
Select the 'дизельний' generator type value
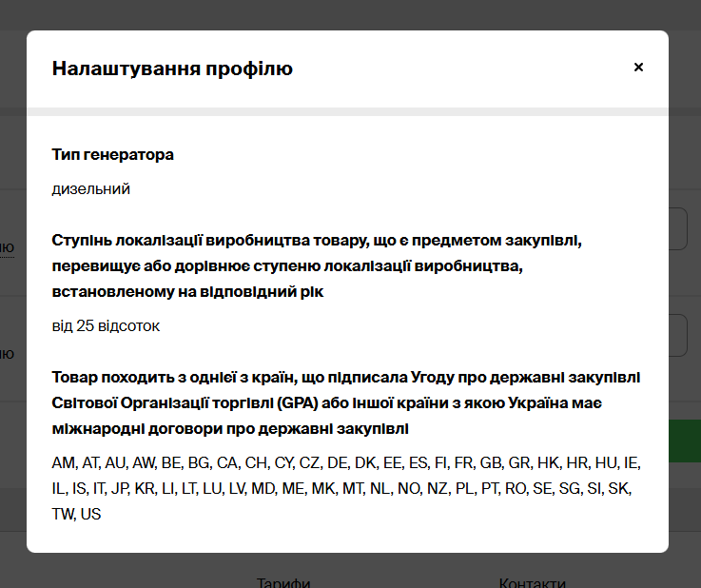click(91, 188)
